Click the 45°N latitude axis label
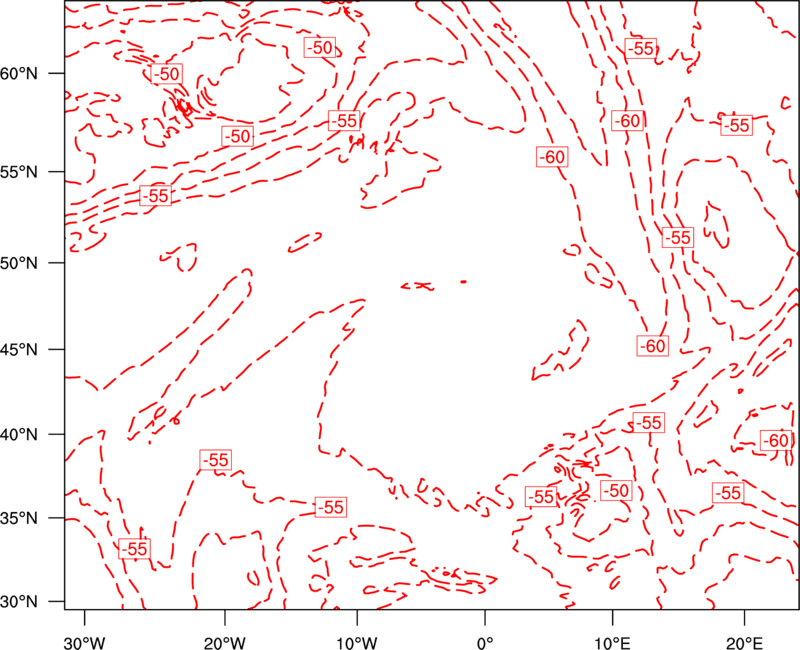 (x=19, y=349)
